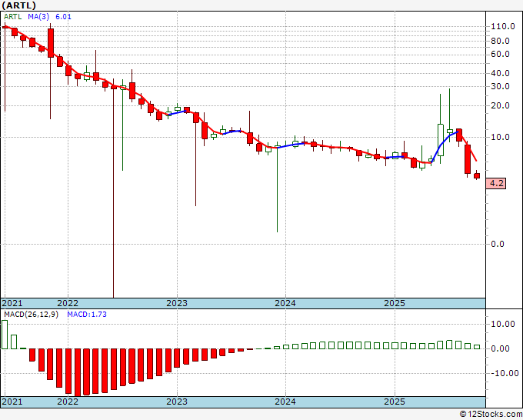Click the 20.0 price axis label
Screen dimensions: 523x420
click(500, 105)
